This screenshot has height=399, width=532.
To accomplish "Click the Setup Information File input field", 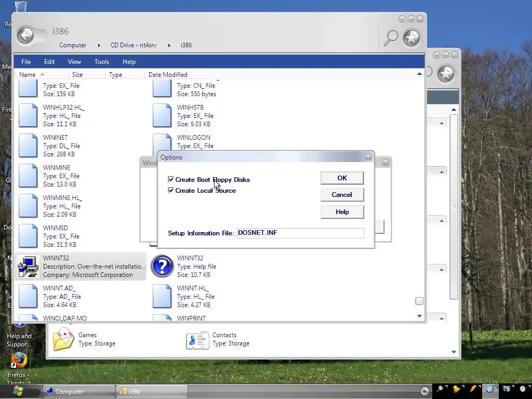I will pos(300,233).
